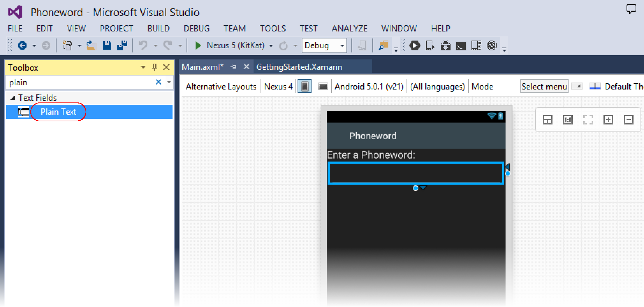Switch designer to landscape orientation
644x307 pixels.
pyautogui.click(x=323, y=86)
